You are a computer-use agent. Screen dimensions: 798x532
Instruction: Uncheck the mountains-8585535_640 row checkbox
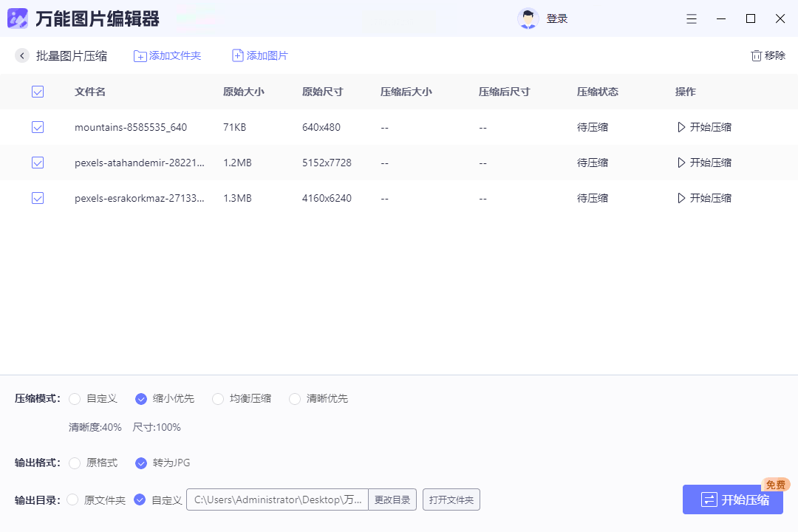38,127
